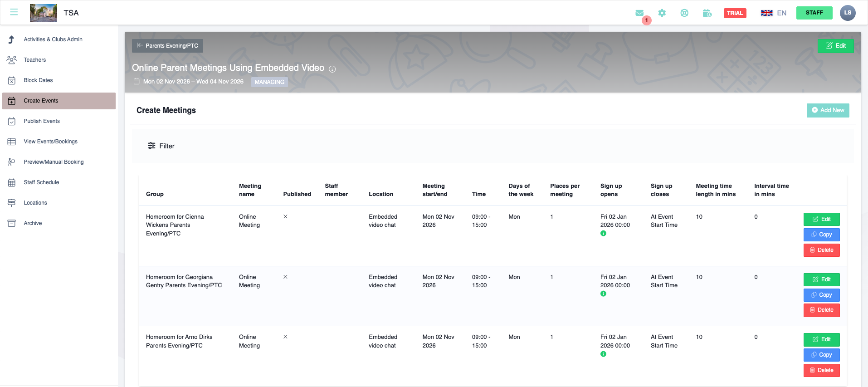
Task: Open settings gear icon in header
Action: coord(662,13)
